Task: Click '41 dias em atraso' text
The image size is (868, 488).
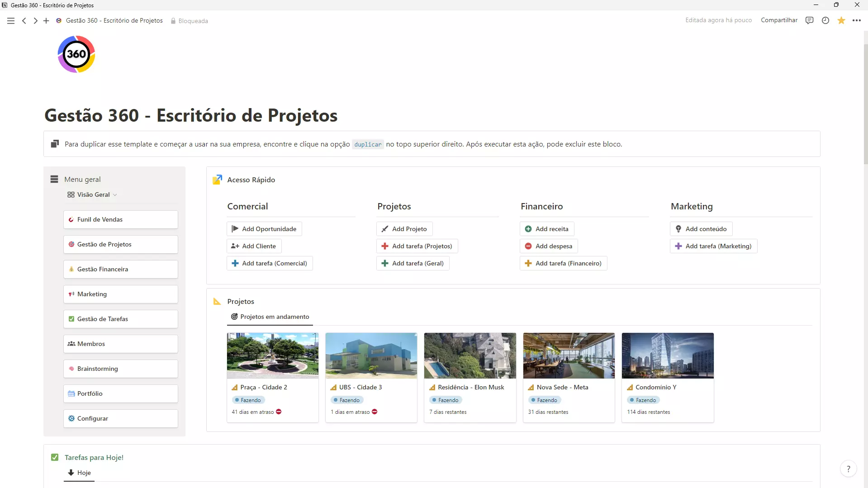Action: point(252,412)
